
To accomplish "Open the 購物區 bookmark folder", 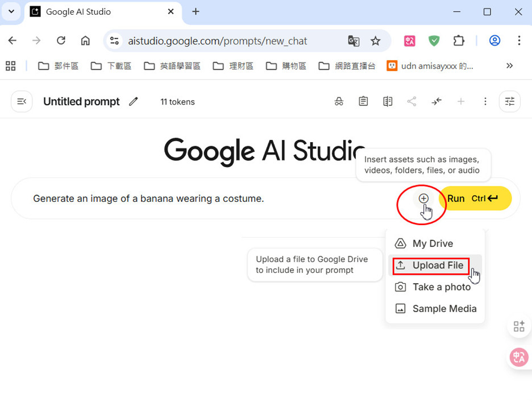I will [x=286, y=66].
